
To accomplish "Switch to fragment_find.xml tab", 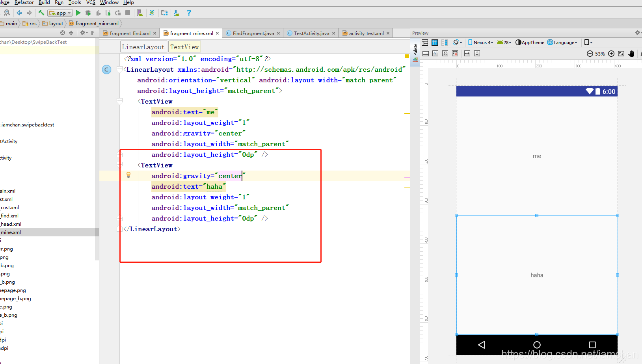I will [x=130, y=33].
